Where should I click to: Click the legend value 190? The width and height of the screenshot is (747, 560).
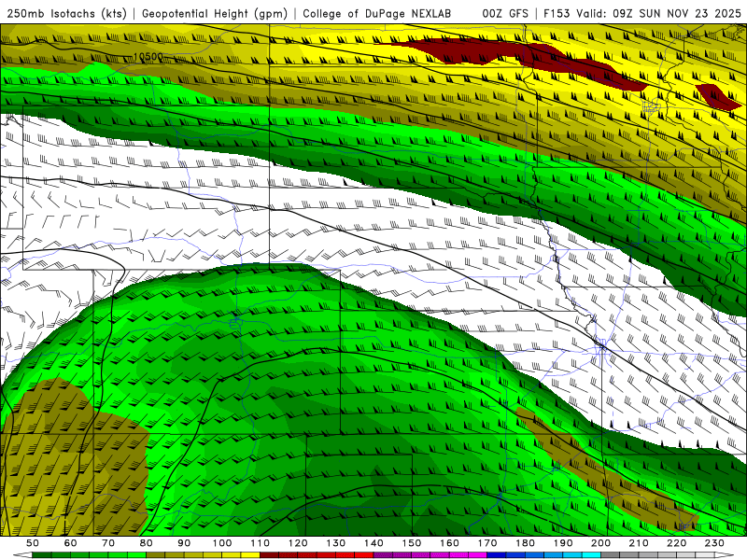click(x=563, y=543)
